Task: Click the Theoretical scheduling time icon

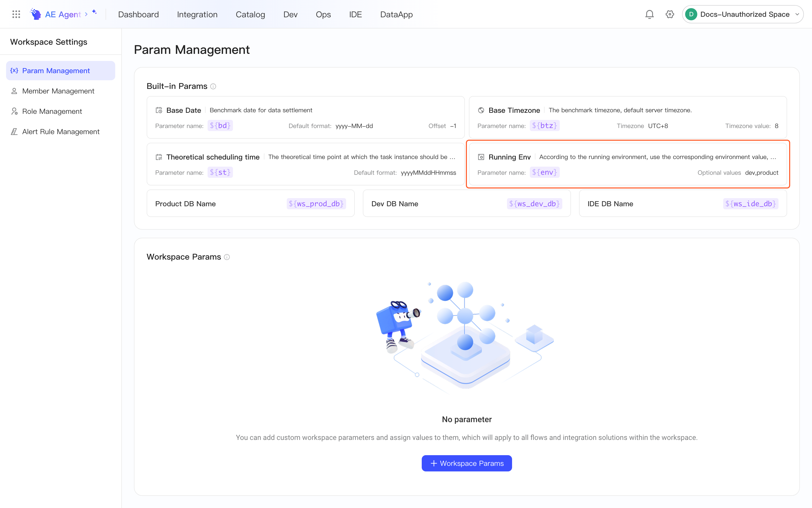Action: pos(159,157)
